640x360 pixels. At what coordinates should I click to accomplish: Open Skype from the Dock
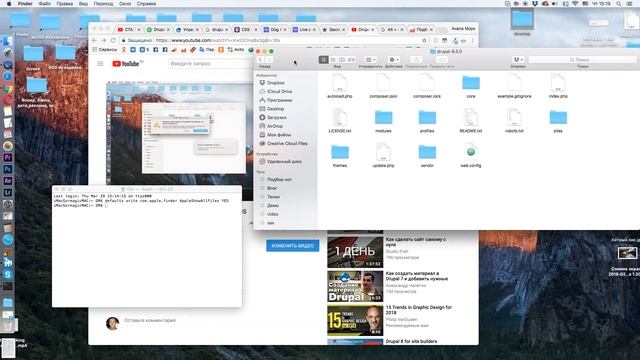[x=7, y=275]
